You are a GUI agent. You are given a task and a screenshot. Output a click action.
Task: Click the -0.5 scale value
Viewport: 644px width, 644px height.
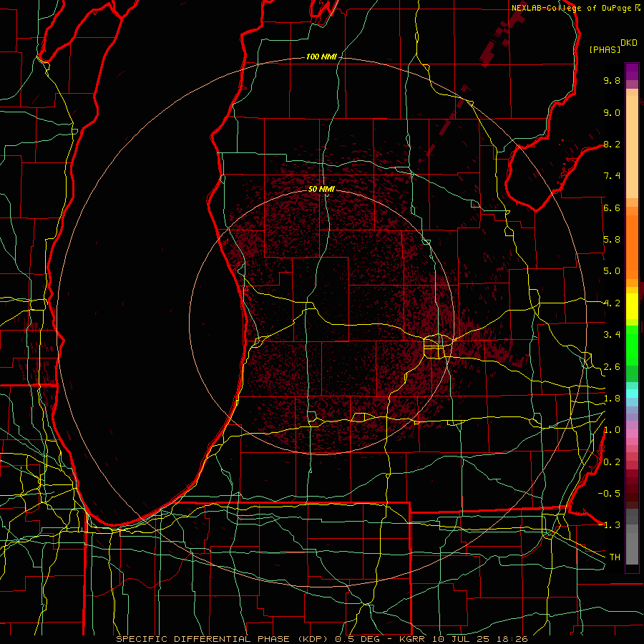tap(609, 494)
